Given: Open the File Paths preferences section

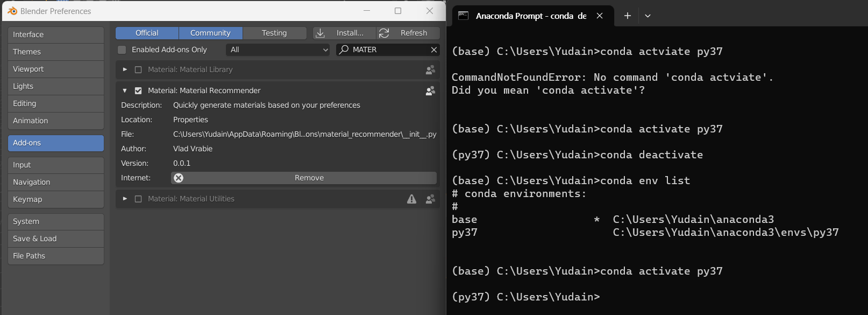Looking at the screenshot, I should (x=56, y=256).
